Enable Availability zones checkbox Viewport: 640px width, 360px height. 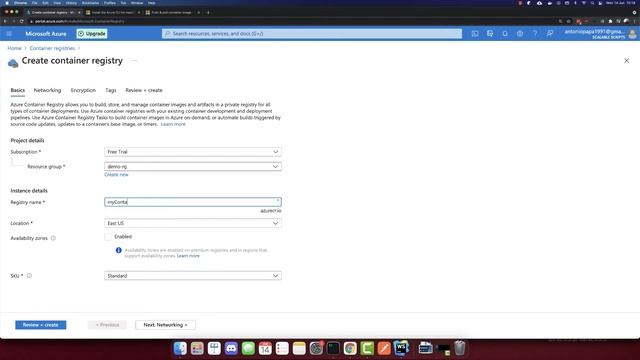point(108,237)
